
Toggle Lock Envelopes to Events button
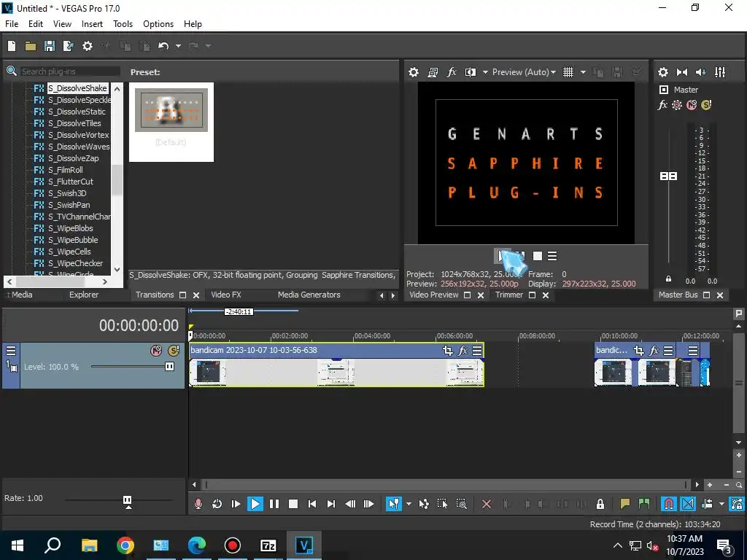[737, 504]
